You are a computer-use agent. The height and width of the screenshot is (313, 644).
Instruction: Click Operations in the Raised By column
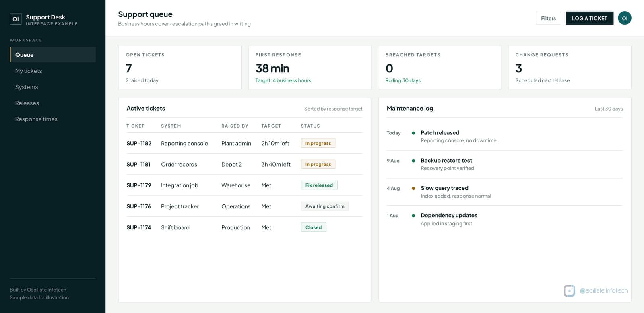click(x=236, y=206)
